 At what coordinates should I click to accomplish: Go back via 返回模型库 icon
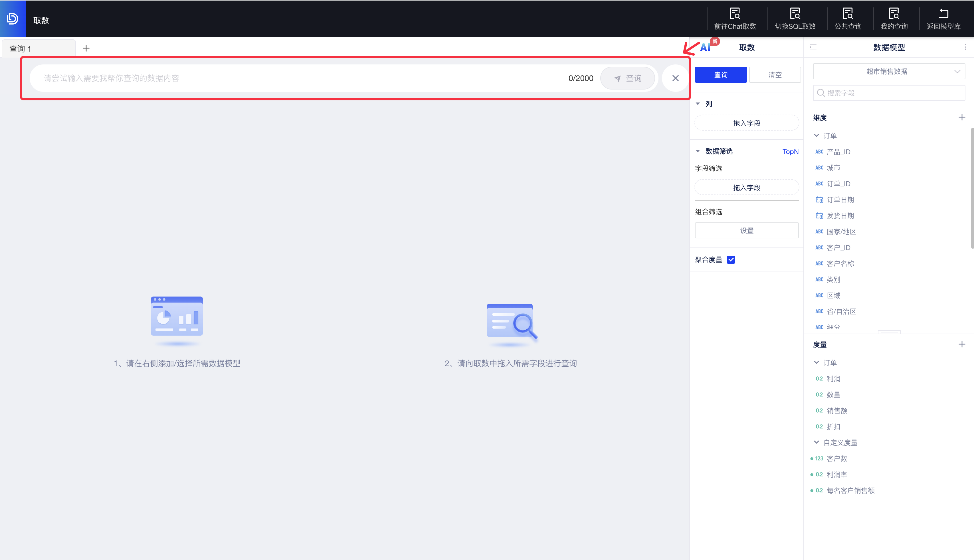pyautogui.click(x=943, y=14)
